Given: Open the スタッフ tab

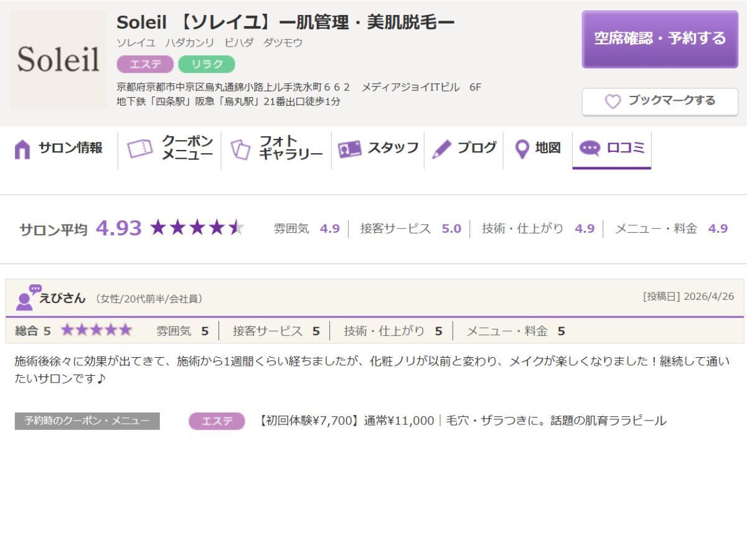Looking at the screenshot, I should pos(378,149).
